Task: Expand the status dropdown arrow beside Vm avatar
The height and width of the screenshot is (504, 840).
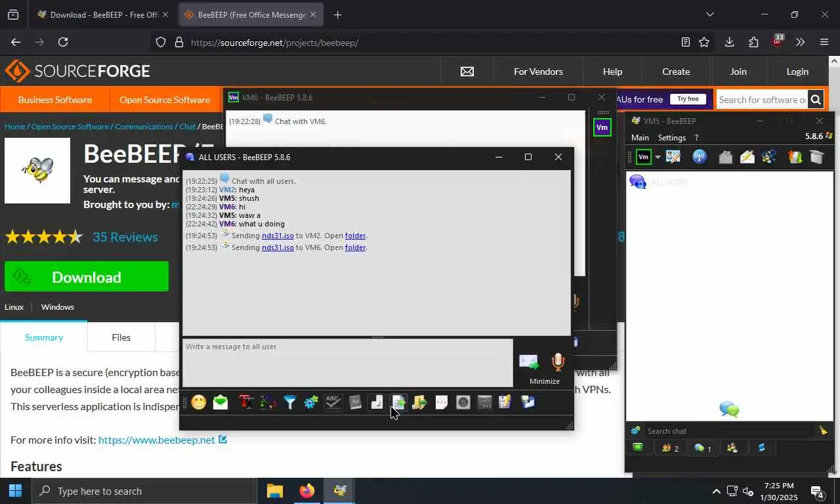Action: [658, 157]
